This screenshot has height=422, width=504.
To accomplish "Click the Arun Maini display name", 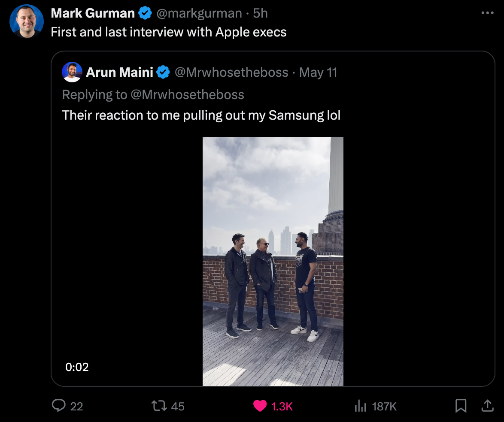I will [119, 72].
